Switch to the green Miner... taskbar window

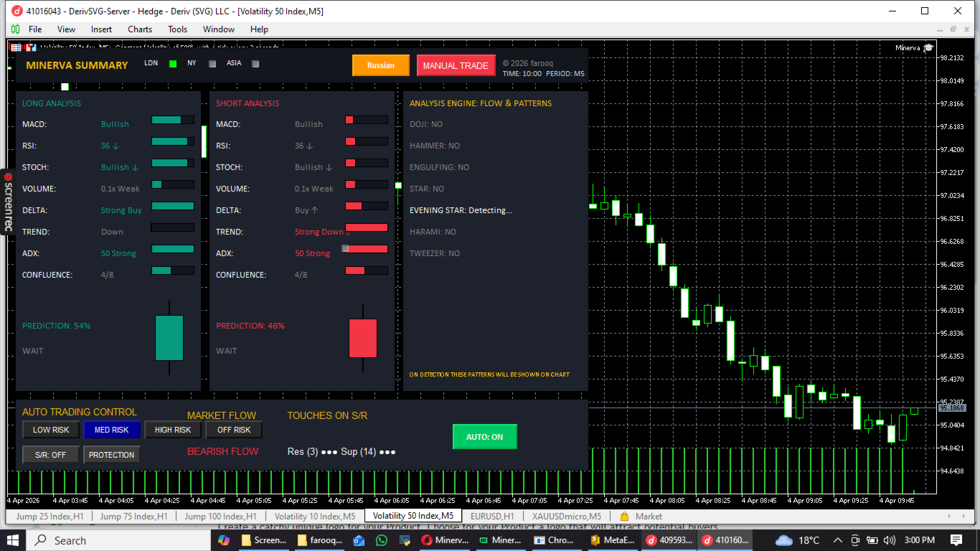click(501, 540)
